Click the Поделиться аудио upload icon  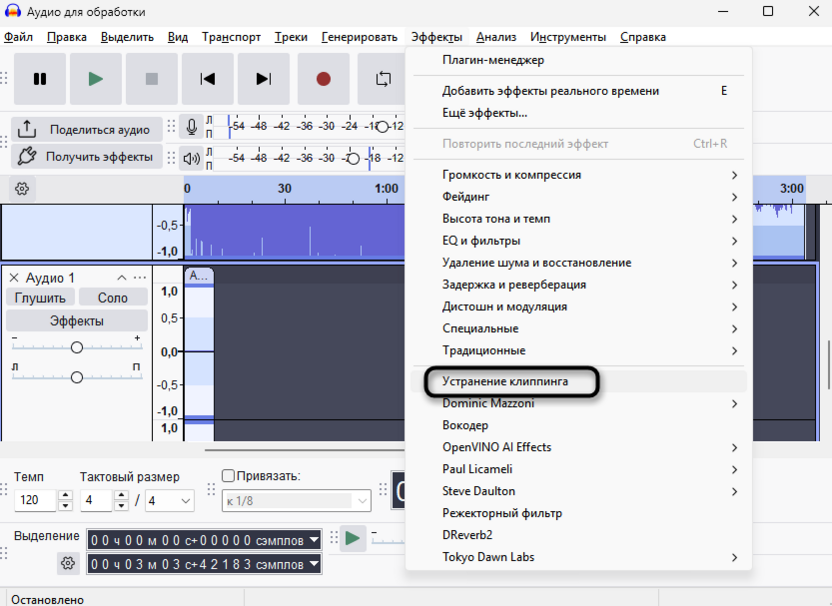pos(27,129)
